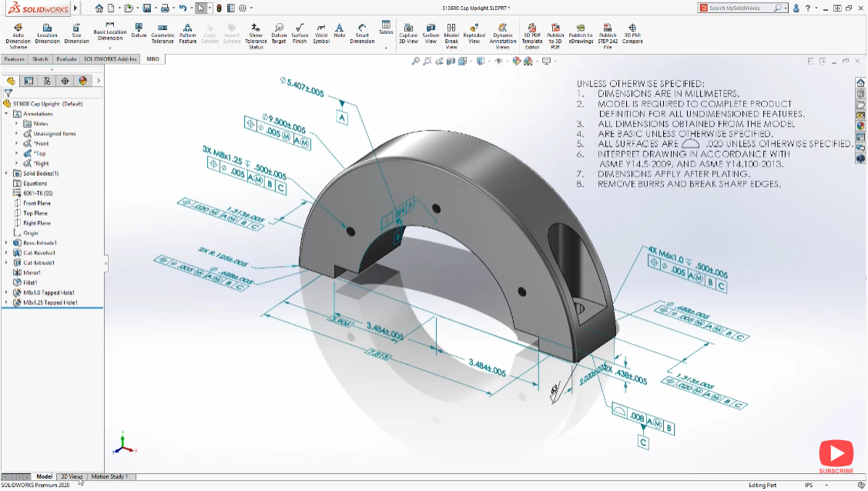Open Model Break View
This screenshot has height=491, width=868.
pyautogui.click(x=451, y=36)
